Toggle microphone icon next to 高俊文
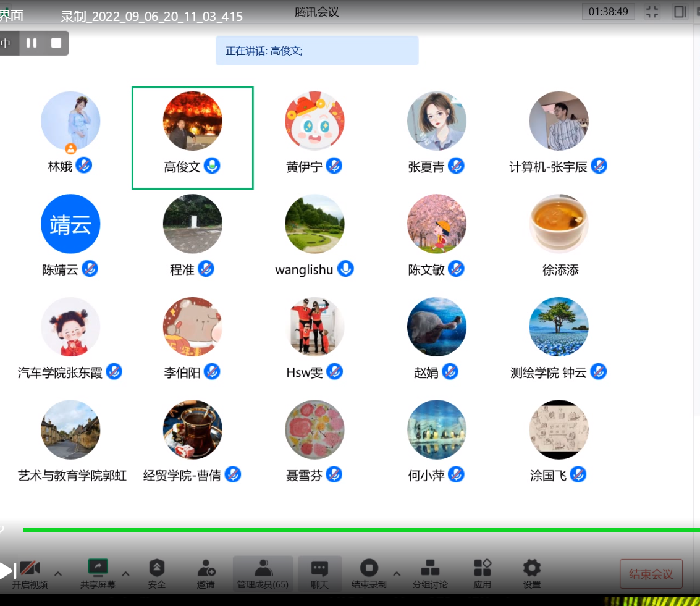Screen dimensions: 700x606 [212, 166]
